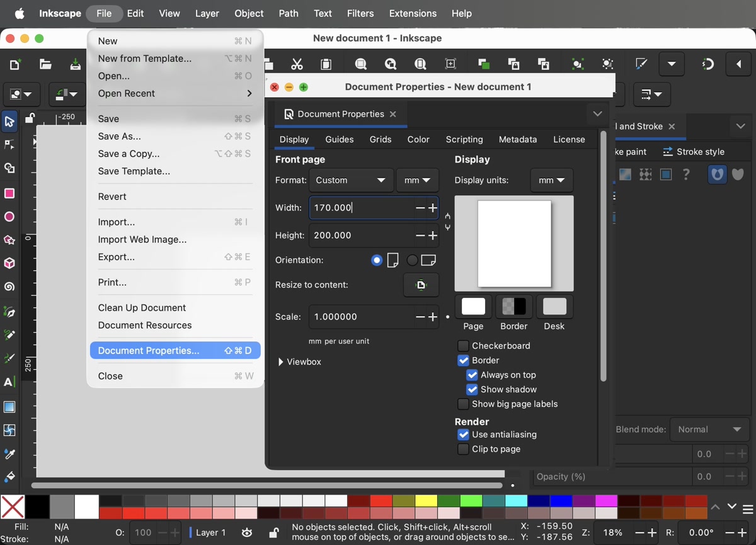
Task: Select the Rectangle tool
Action: (x=9, y=193)
